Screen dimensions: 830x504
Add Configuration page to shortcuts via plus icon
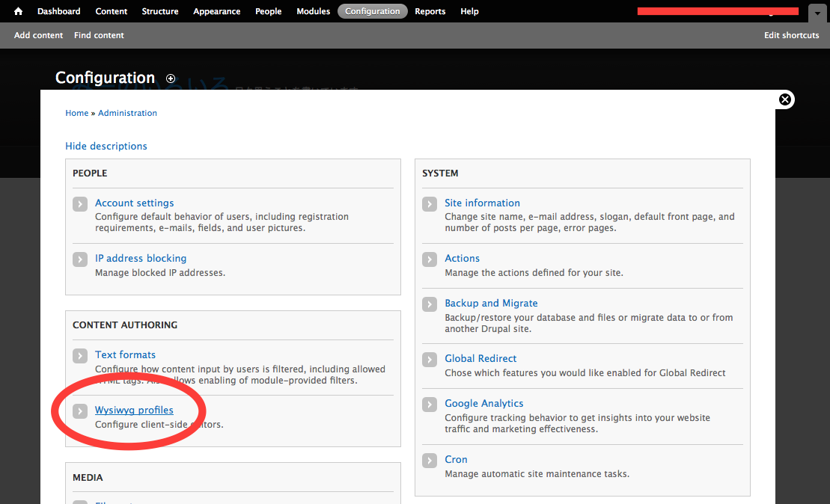[x=171, y=79]
